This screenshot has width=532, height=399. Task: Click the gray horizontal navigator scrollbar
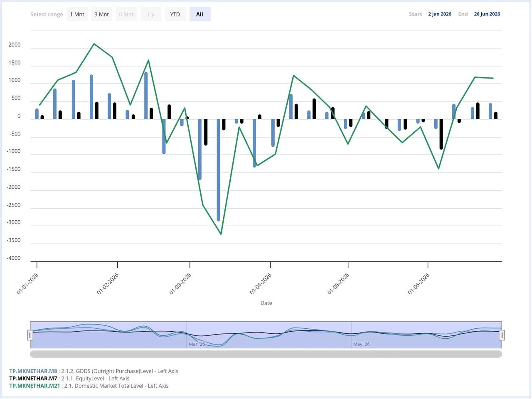(266, 354)
